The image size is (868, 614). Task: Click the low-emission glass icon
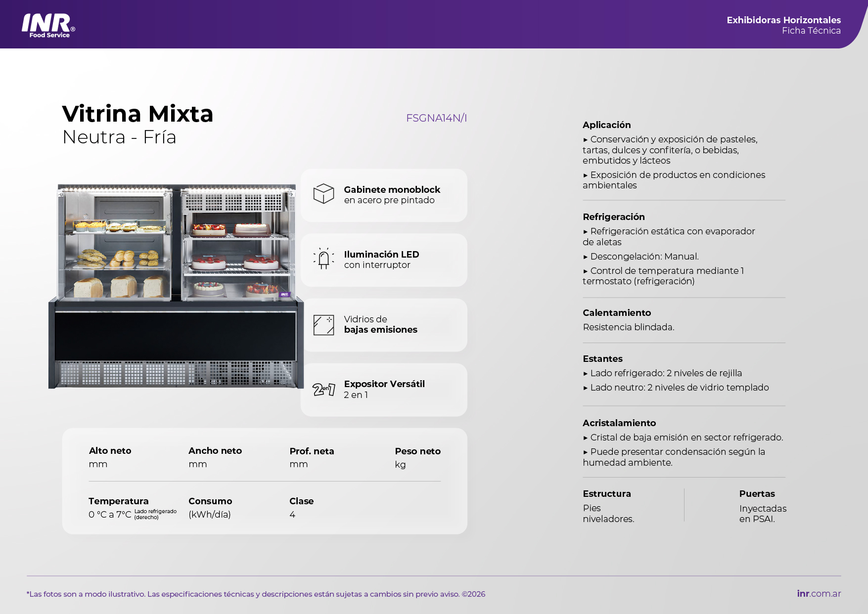click(323, 325)
